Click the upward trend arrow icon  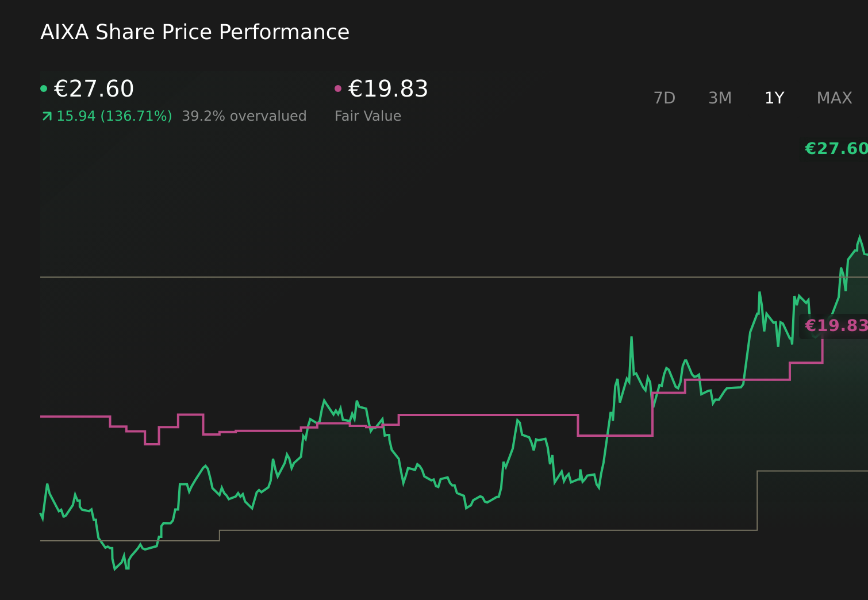click(47, 116)
